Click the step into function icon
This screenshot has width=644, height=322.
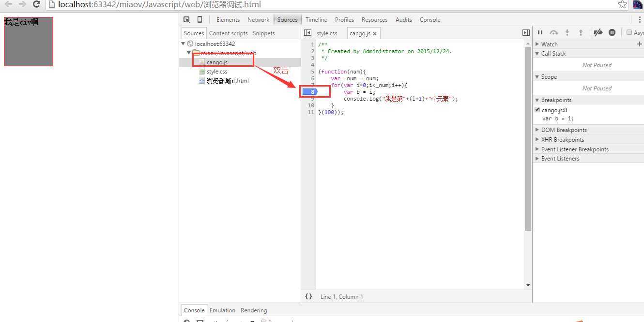[x=567, y=32]
